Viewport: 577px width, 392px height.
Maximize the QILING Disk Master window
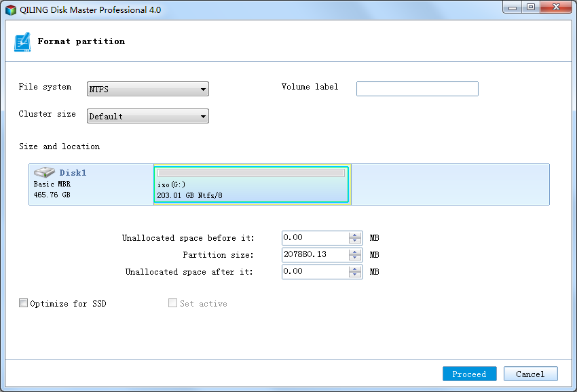pos(531,7)
